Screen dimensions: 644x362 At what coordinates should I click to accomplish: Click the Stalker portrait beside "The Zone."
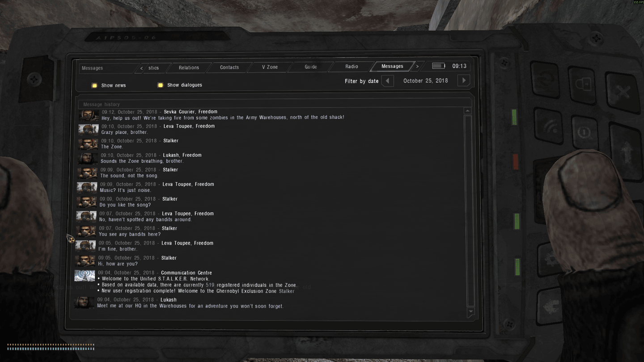[x=88, y=144]
